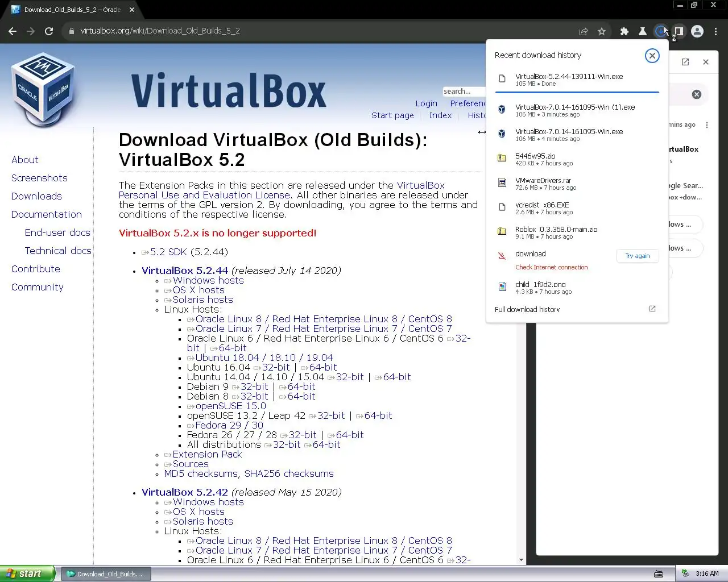Click Download_Old_Builds taskbar button
The image size is (728, 582).
(105, 574)
